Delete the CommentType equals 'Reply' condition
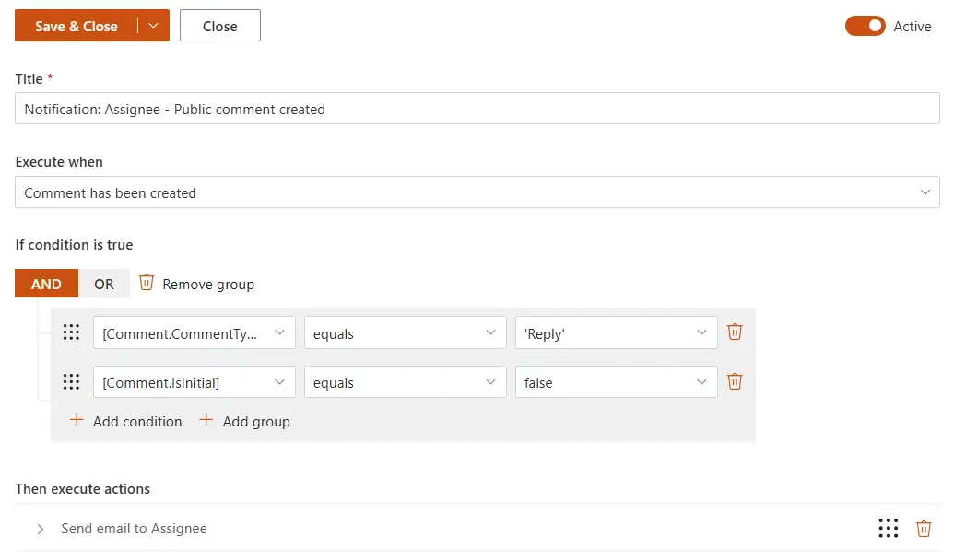 tap(735, 332)
